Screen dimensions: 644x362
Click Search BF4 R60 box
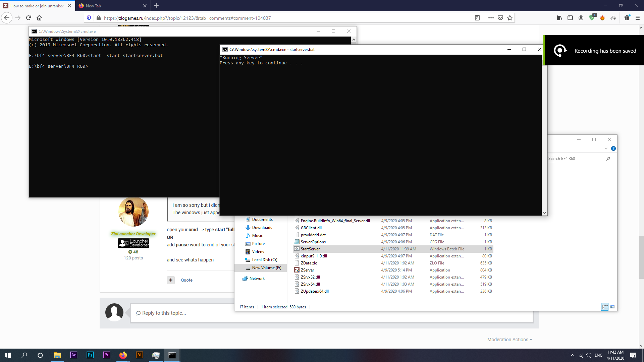click(580, 159)
